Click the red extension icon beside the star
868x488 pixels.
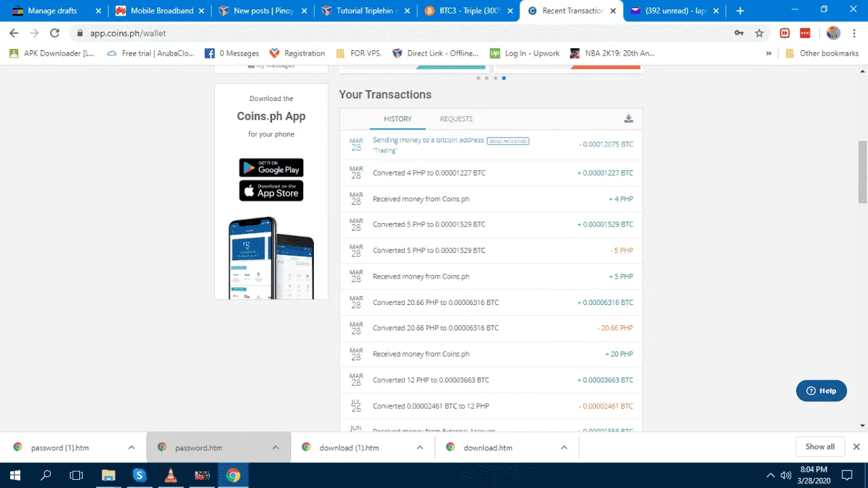[785, 33]
